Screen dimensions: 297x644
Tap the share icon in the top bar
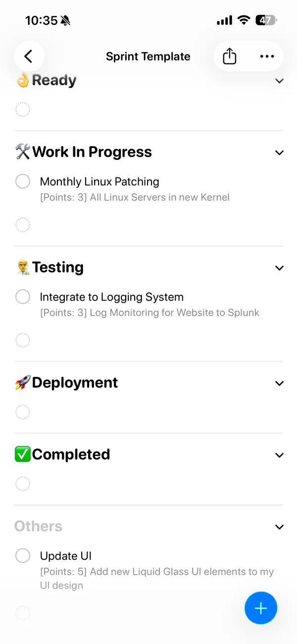click(x=229, y=56)
